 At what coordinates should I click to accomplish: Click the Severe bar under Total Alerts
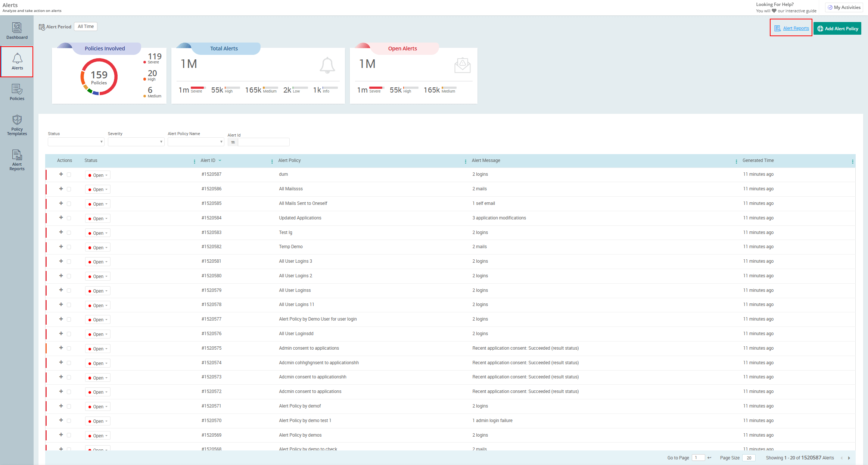tap(197, 88)
